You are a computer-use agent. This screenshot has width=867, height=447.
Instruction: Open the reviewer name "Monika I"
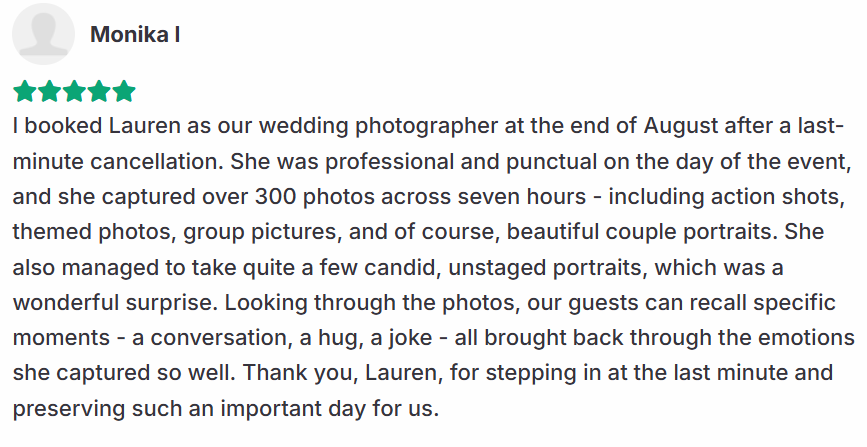(135, 35)
